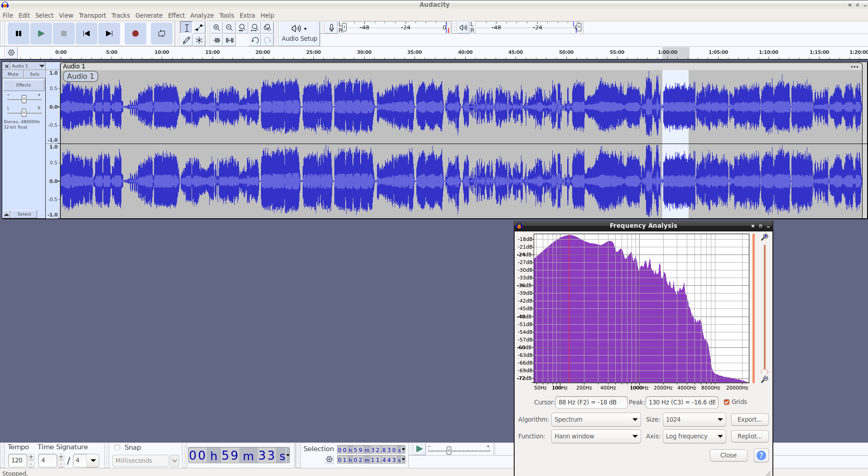The height and width of the screenshot is (476, 868).
Task: Click the Frequency Analysis zoom-out magnifier
Action: pos(764,380)
